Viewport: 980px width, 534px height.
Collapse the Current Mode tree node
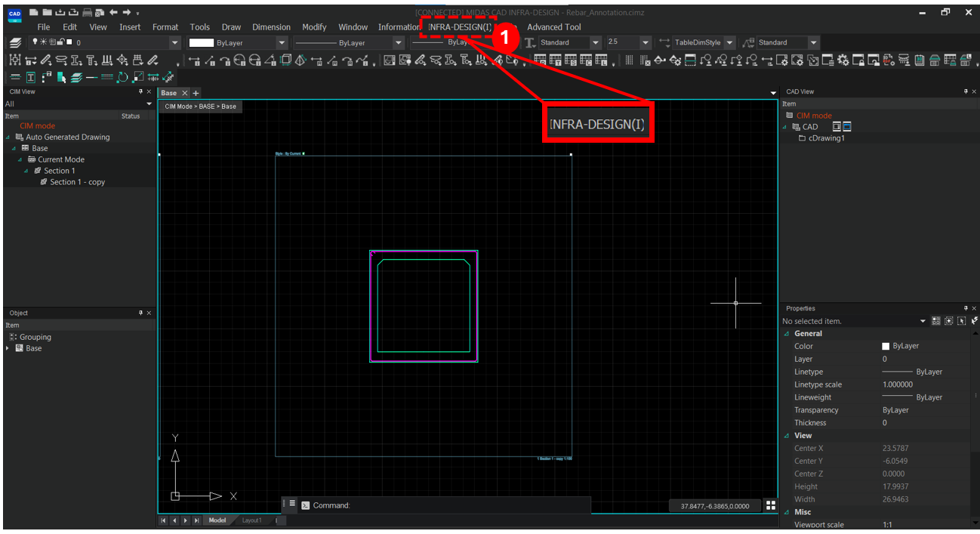[20, 159]
